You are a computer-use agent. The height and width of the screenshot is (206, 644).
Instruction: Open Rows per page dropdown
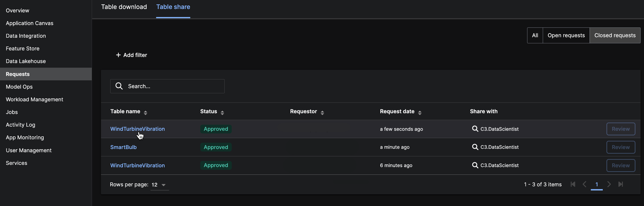pyautogui.click(x=159, y=185)
